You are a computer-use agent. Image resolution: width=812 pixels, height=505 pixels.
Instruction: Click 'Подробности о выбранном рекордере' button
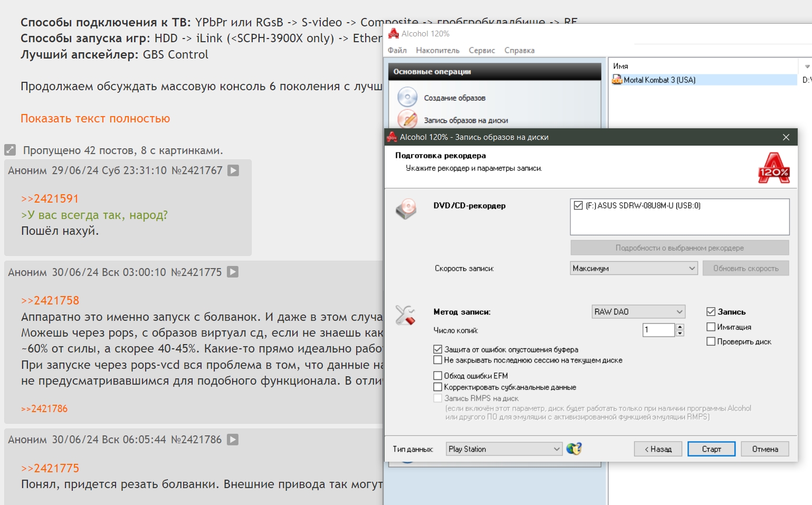click(x=680, y=248)
